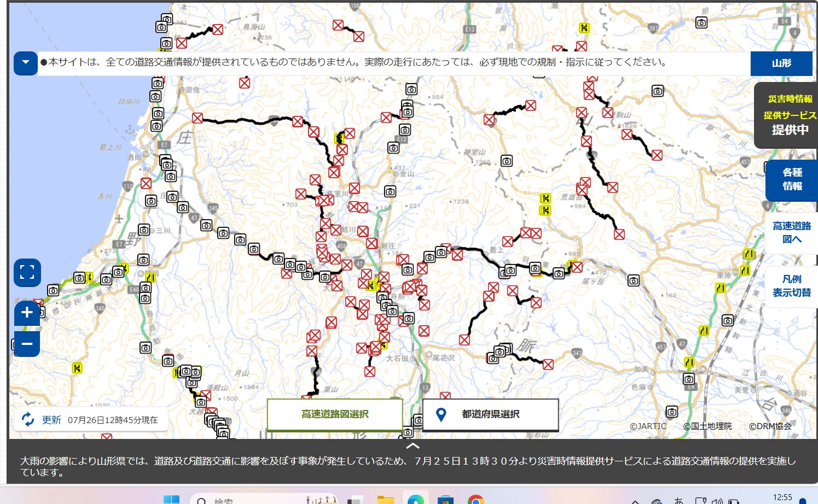Viewport: 818px width, 504px height.
Task: Expand the bottom disaster info panel chevron
Action: (413, 446)
